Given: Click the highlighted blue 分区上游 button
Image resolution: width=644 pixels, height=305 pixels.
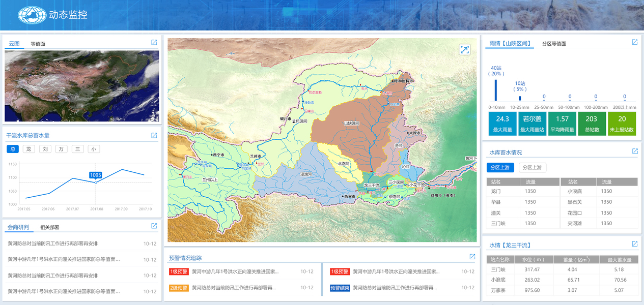Looking at the screenshot, I should coord(500,167).
